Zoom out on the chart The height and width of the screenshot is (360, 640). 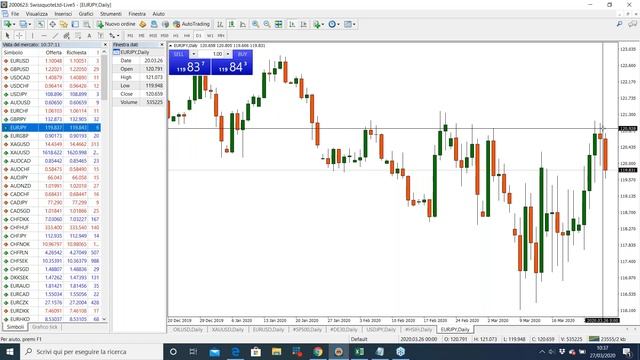[x=267, y=24]
